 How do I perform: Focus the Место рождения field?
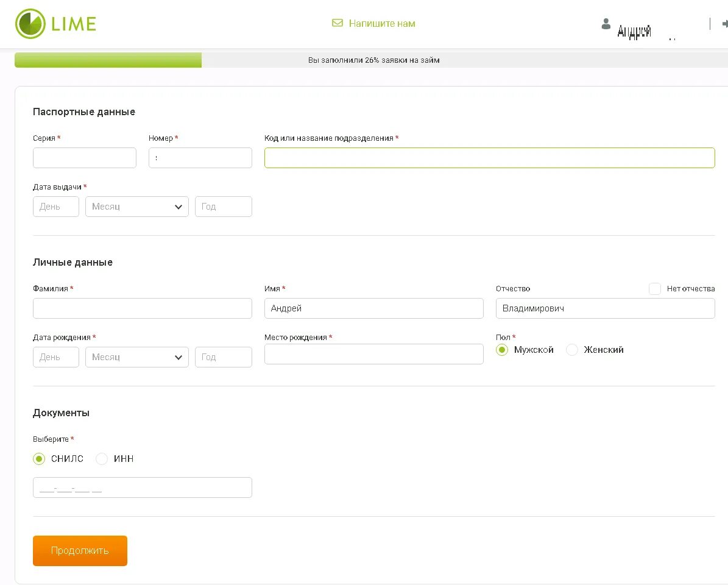(x=374, y=354)
